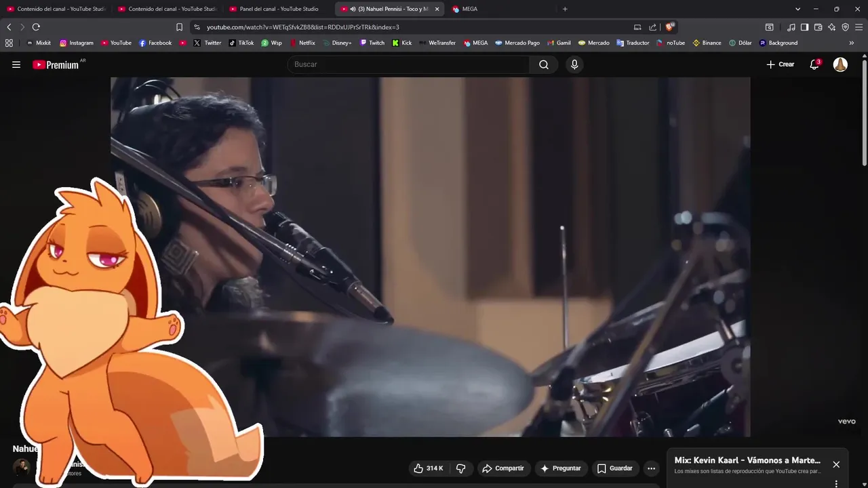
Task: Click the Compartir share button
Action: (503, 468)
